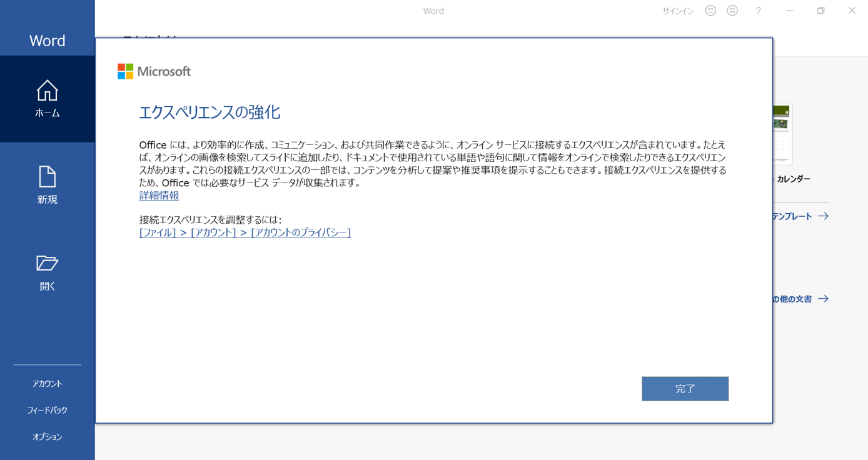Select the カレンダー template thumbnail
This screenshot has width=868, height=460.
[783, 134]
